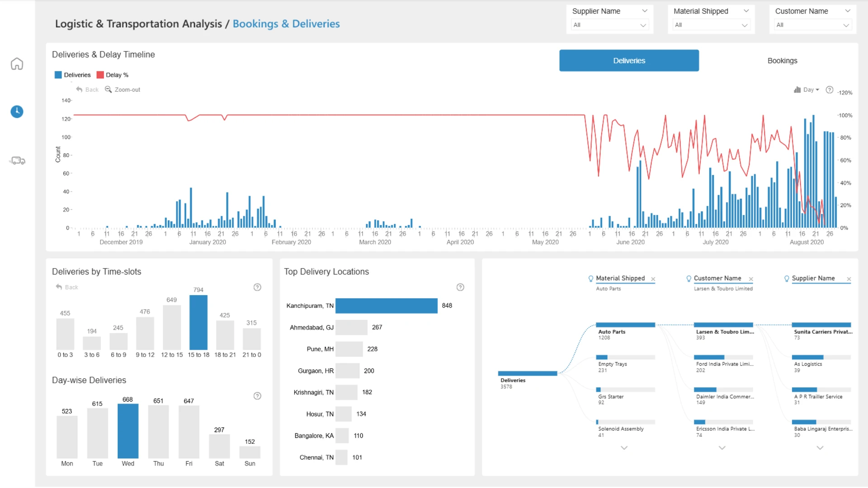This screenshot has height=488, width=868.
Task: Remove the Material Shipped level
Action: click(x=653, y=279)
